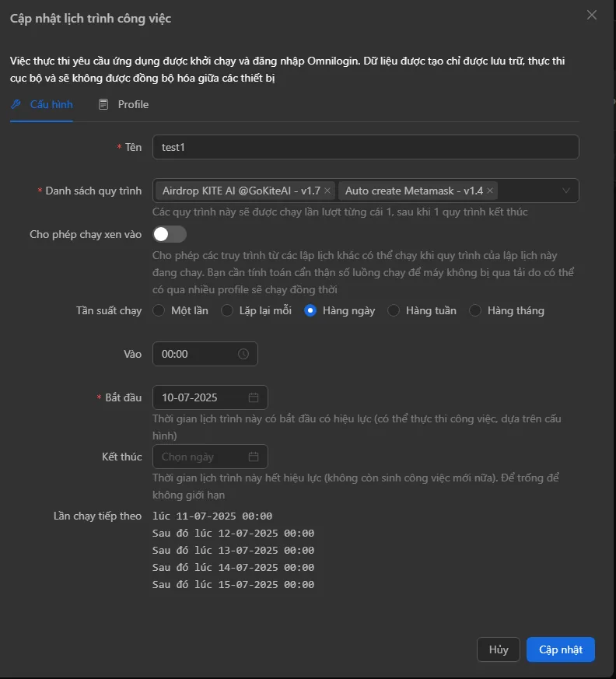Image resolution: width=616 pixels, height=679 pixels.
Task: Select Hàng tuần frequency option
Action: coord(394,310)
